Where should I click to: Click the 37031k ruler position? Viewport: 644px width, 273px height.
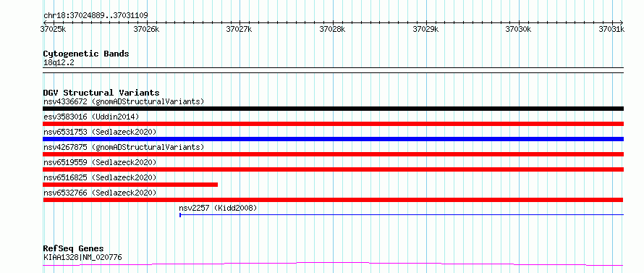click(x=611, y=29)
